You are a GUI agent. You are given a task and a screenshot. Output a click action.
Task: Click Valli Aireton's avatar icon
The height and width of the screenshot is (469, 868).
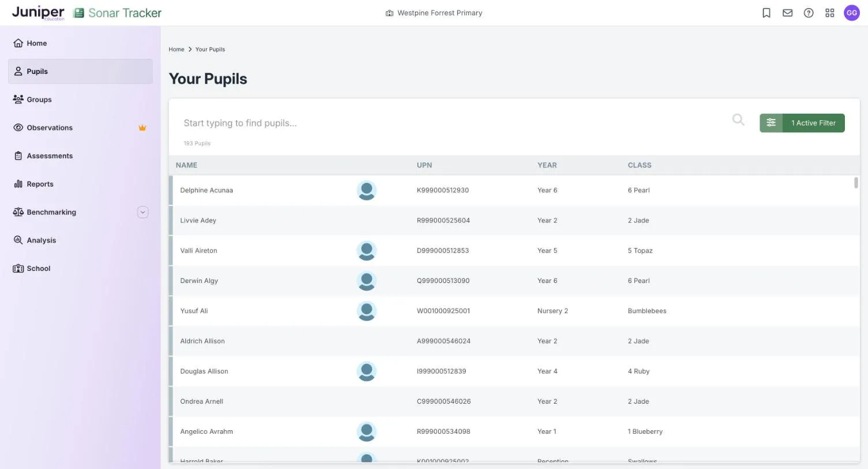click(366, 251)
